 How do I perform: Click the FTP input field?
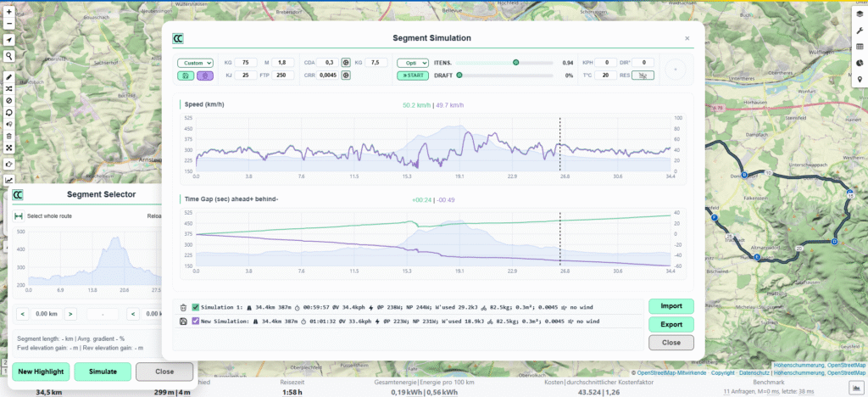pos(283,75)
